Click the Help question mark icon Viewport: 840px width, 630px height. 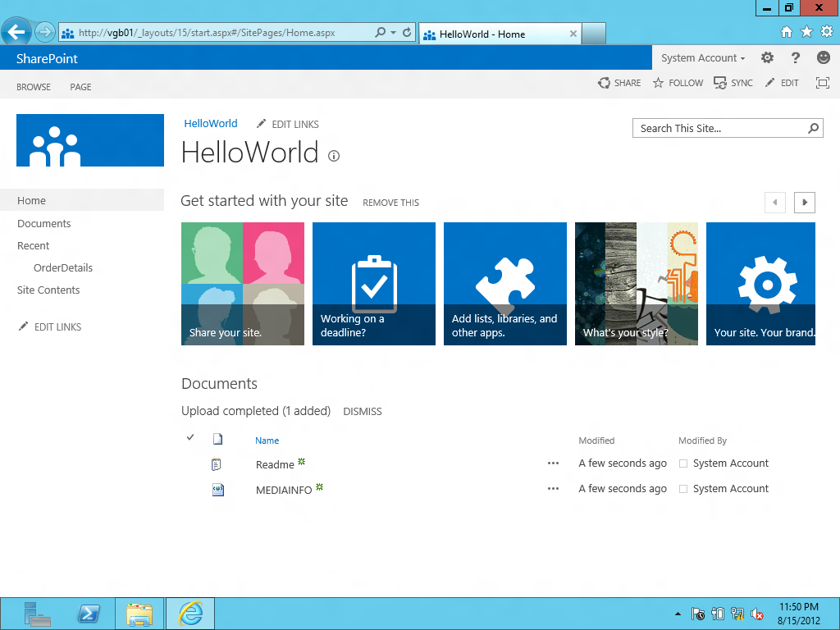point(794,57)
